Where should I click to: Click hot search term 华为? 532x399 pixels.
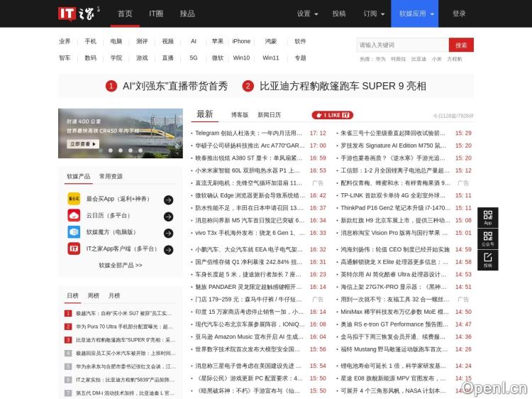381,59
